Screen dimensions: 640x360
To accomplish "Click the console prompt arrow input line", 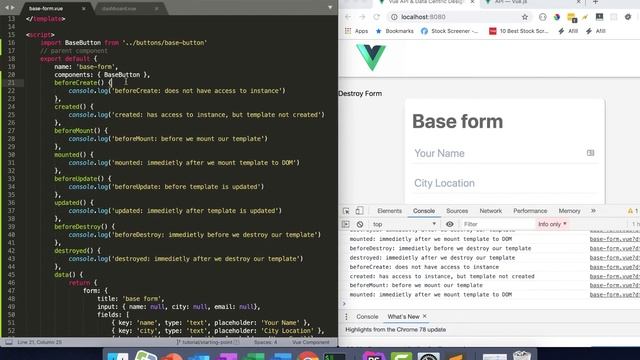I will point(490,304).
